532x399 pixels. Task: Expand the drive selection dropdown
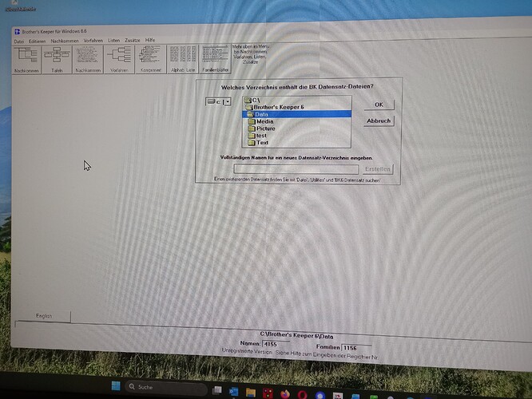pos(228,101)
